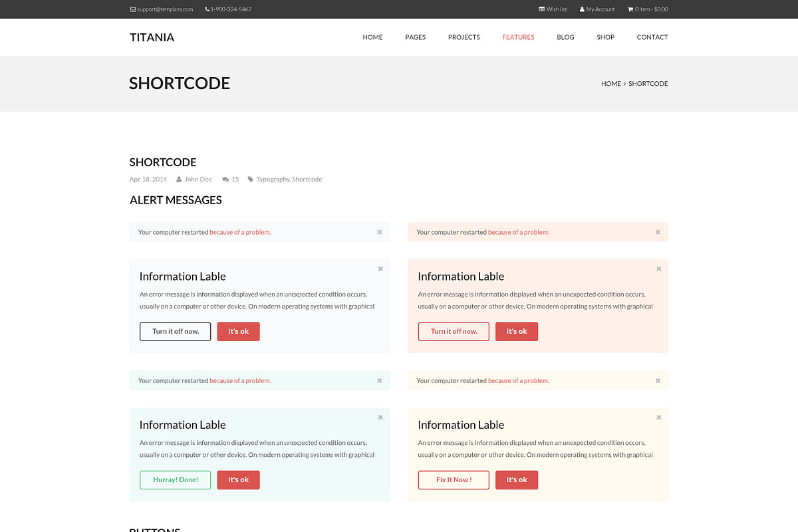Click the envelope icon beside support email
This screenshot has width=798, height=532.
pos(133,9)
